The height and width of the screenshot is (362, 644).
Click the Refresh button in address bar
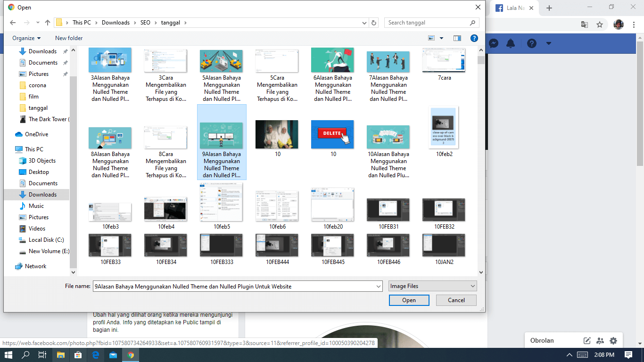[374, 23]
